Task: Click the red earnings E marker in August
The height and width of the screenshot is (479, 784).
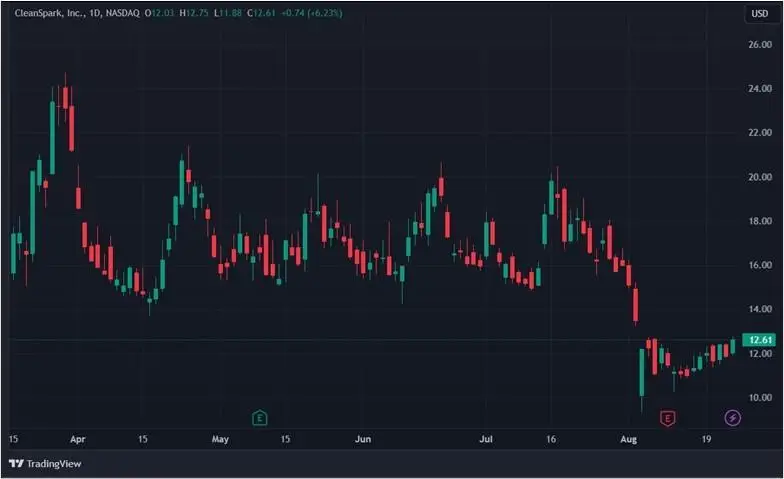Action: [x=667, y=417]
